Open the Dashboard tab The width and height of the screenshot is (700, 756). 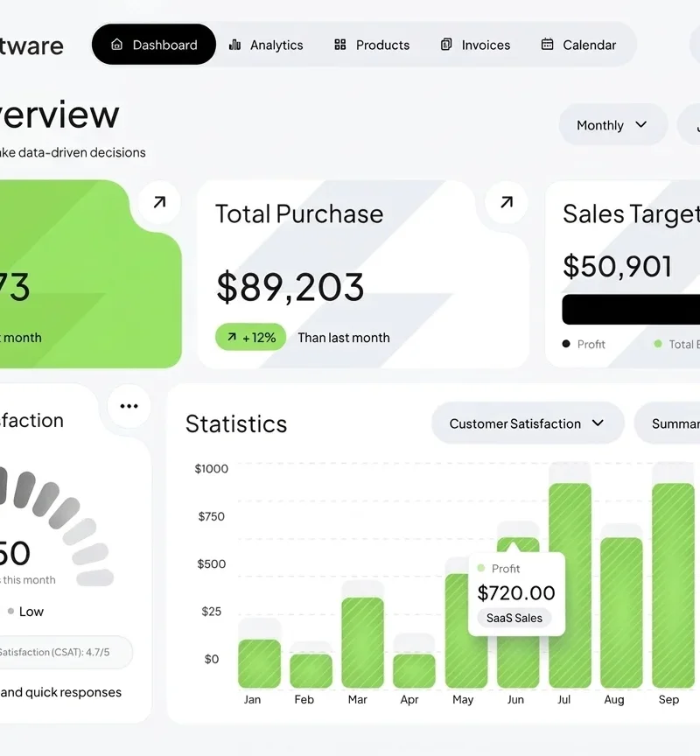click(x=154, y=45)
